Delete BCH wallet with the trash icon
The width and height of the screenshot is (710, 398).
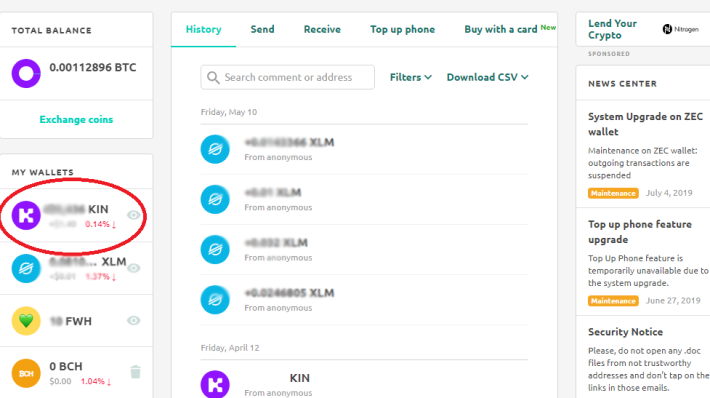point(135,372)
